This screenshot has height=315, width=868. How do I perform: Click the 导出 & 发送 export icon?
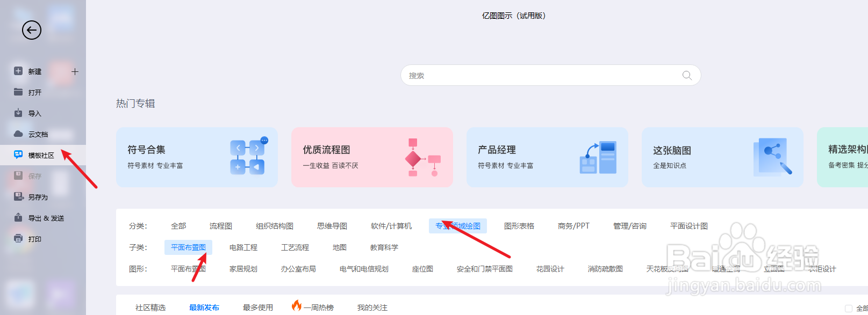[18, 217]
